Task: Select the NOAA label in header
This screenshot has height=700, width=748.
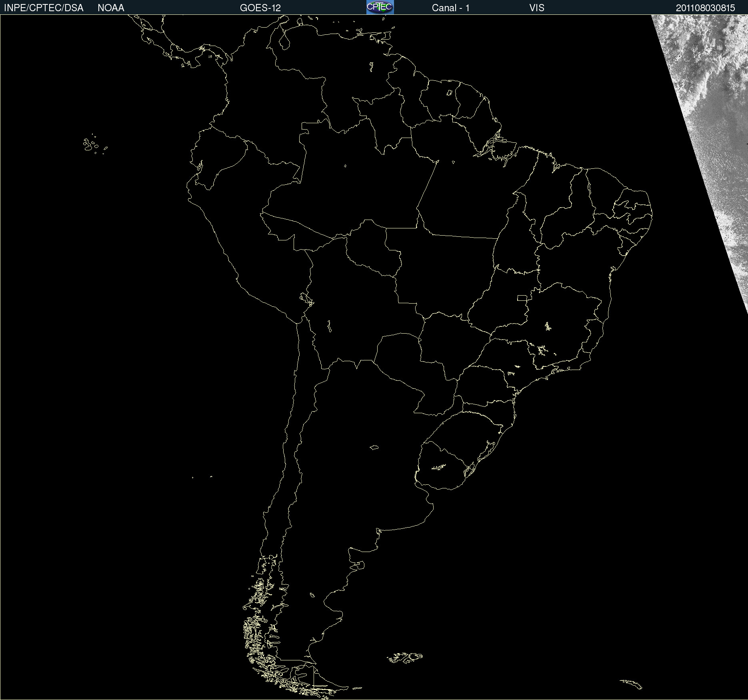Action: tap(111, 8)
